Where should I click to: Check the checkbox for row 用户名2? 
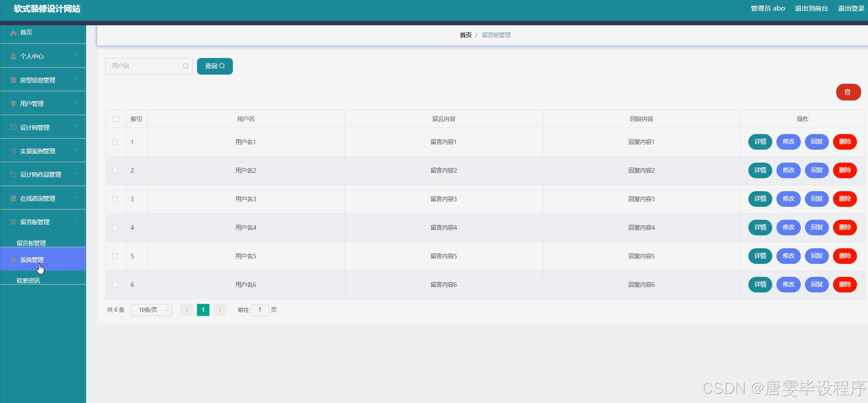(x=115, y=170)
